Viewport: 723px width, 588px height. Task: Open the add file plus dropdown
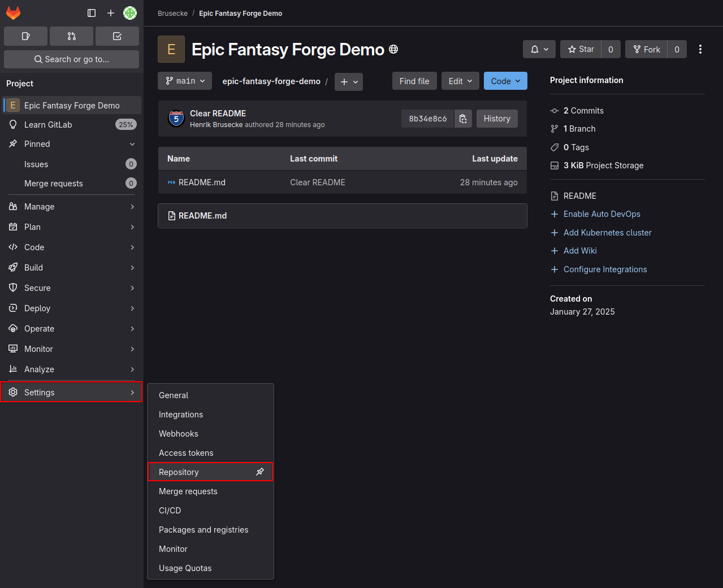pyautogui.click(x=349, y=82)
